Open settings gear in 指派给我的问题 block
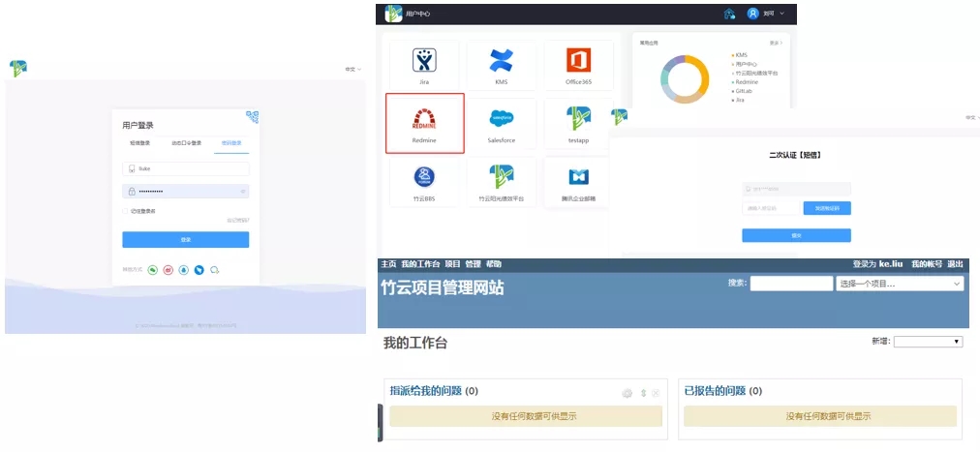Viewport: 980px width, 452px height. [627, 393]
